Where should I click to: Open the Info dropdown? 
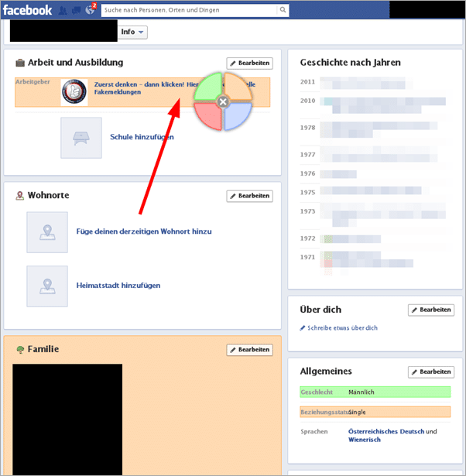tap(132, 32)
